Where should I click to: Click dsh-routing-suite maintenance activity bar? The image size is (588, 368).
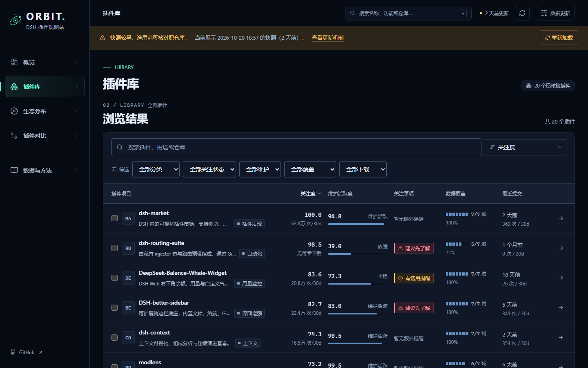point(358,254)
